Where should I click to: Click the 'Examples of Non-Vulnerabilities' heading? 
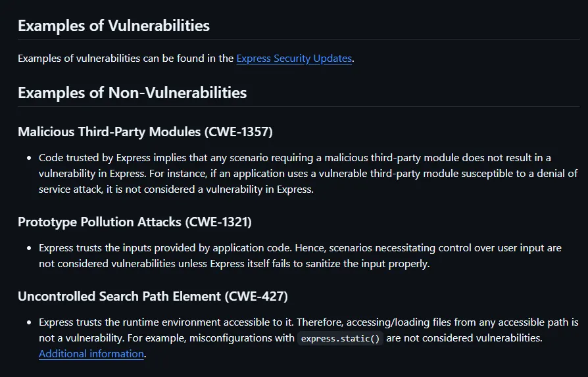click(x=132, y=92)
